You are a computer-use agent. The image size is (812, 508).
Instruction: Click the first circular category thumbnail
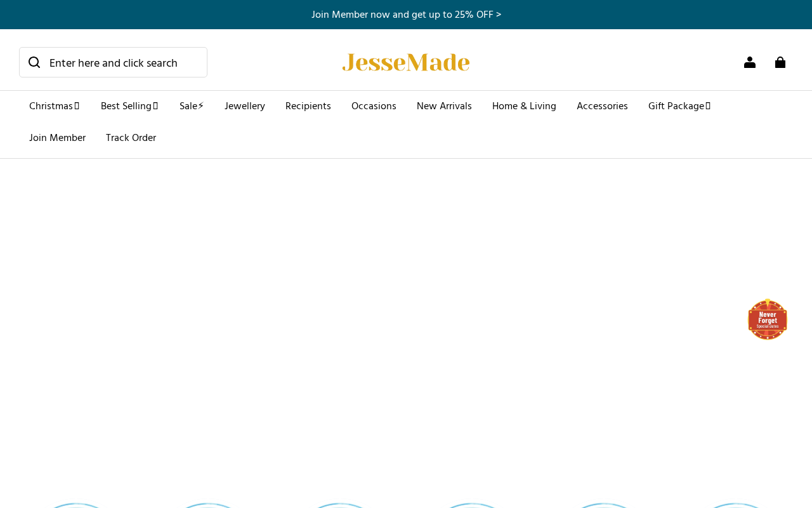(x=76, y=505)
